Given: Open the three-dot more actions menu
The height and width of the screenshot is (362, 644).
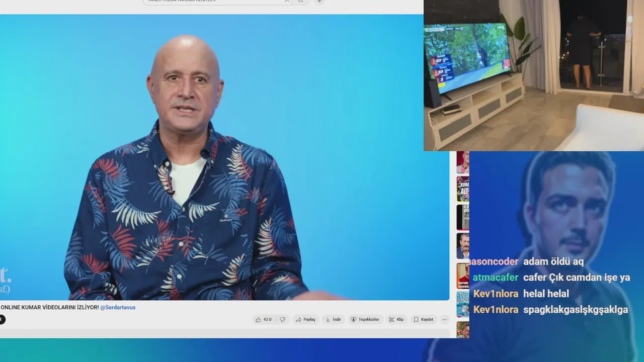Looking at the screenshot, I should click(x=444, y=320).
